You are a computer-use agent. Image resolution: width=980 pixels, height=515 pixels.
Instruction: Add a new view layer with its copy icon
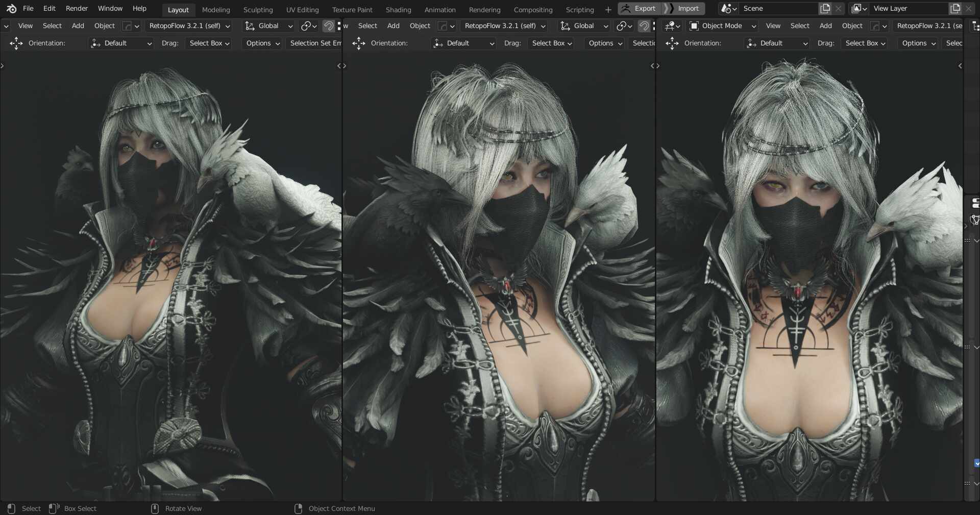click(955, 9)
